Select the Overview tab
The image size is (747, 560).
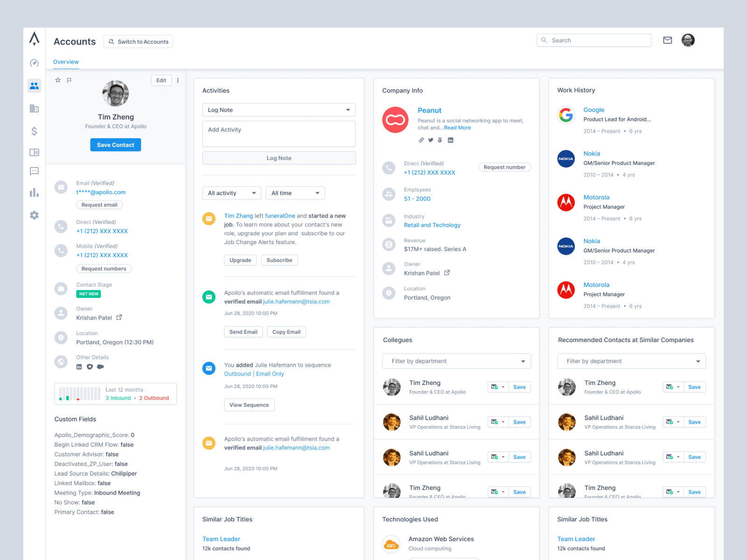(66, 62)
